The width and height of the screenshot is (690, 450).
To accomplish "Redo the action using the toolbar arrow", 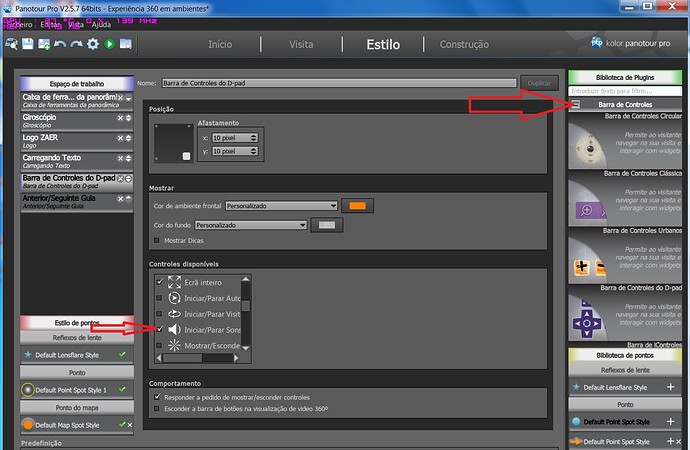I will [x=77, y=44].
